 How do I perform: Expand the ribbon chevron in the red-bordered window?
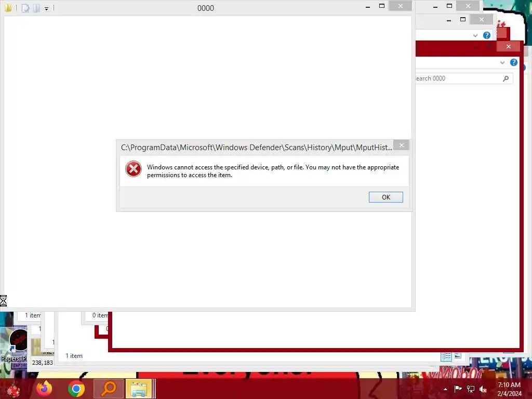(502, 62)
